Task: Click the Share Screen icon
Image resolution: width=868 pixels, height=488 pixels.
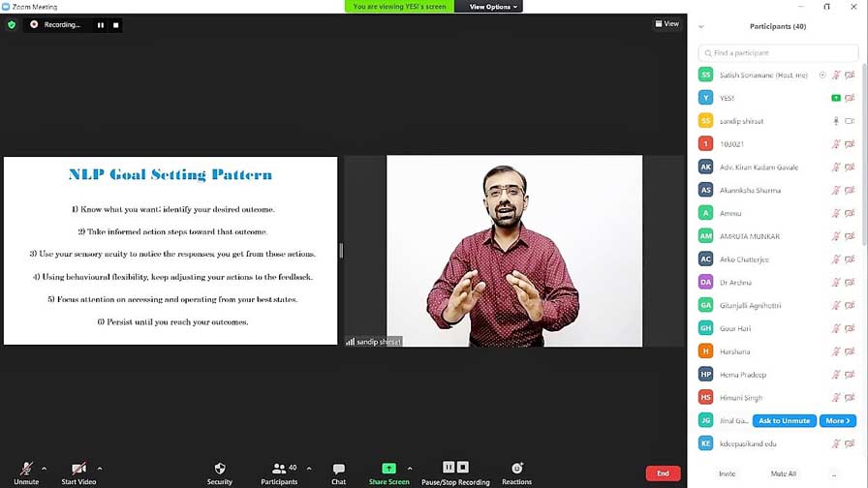Action: pyautogui.click(x=388, y=469)
